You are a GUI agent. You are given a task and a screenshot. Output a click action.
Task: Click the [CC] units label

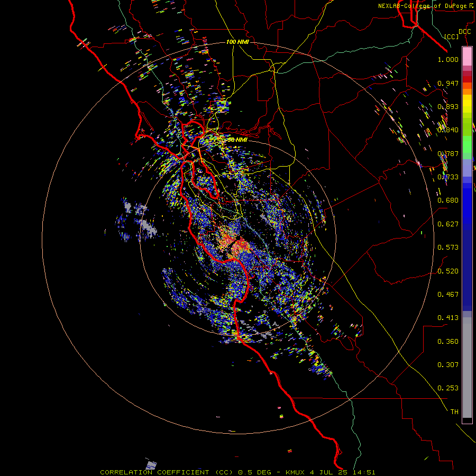pyautogui.click(x=452, y=36)
